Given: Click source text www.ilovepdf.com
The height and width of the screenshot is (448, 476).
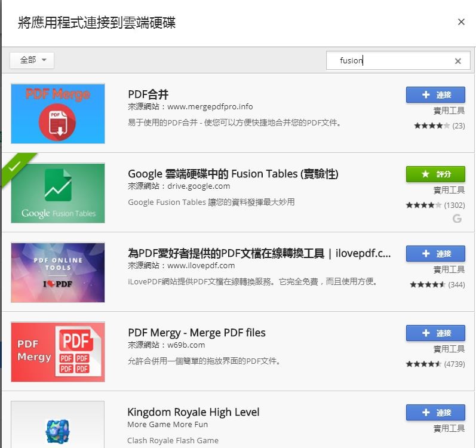Looking at the screenshot, I should 201,266.
